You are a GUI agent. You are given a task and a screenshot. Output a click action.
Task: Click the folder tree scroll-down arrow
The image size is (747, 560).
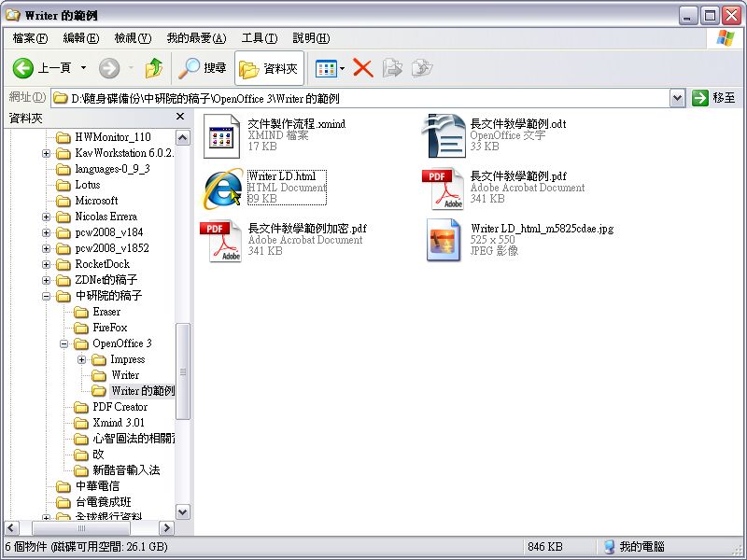pyautogui.click(x=183, y=511)
